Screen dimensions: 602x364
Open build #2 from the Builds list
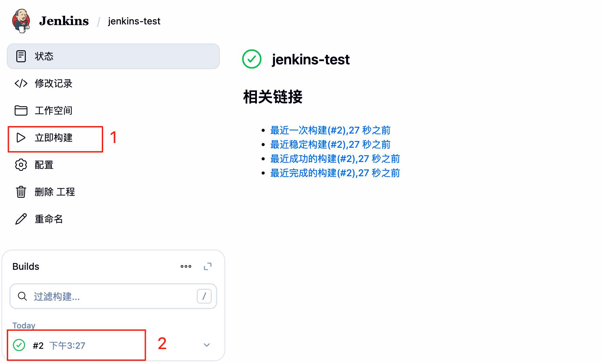(x=38, y=345)
